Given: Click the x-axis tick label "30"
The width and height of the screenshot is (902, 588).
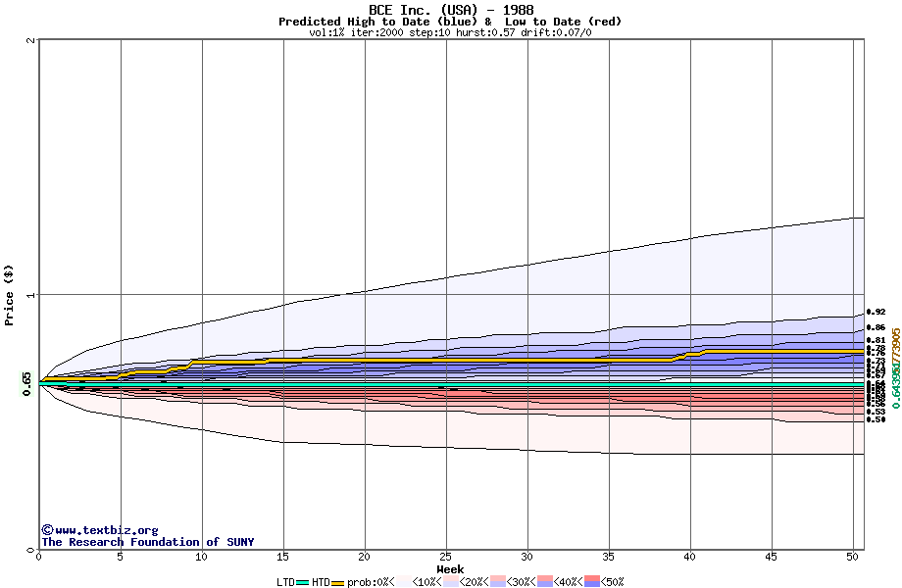Looking at the screenshot, I should click(x=526, y=557).
